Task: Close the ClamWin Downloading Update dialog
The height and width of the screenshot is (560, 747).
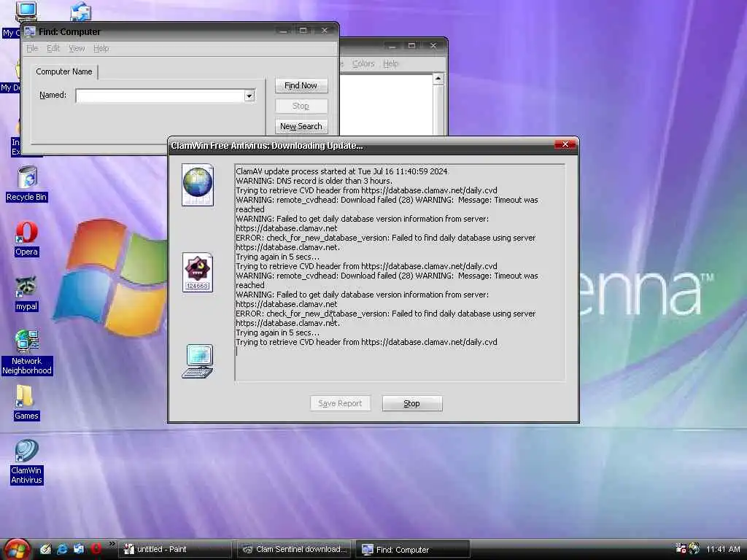Action: 565,144
